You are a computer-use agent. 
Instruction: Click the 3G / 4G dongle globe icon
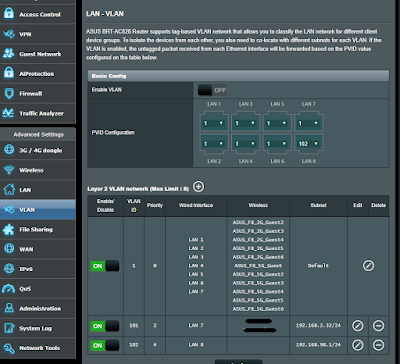coord(9,150)
